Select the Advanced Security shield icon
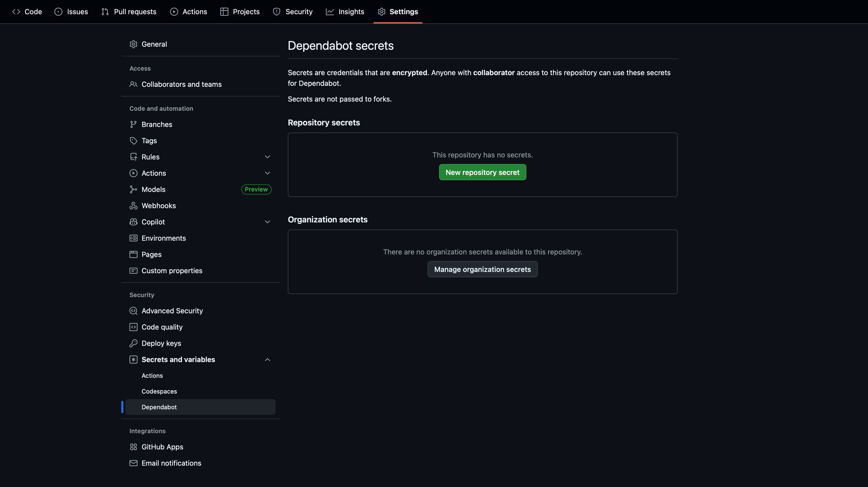The image size is (868, 487). pyautogui.click(x=133, y=310)
